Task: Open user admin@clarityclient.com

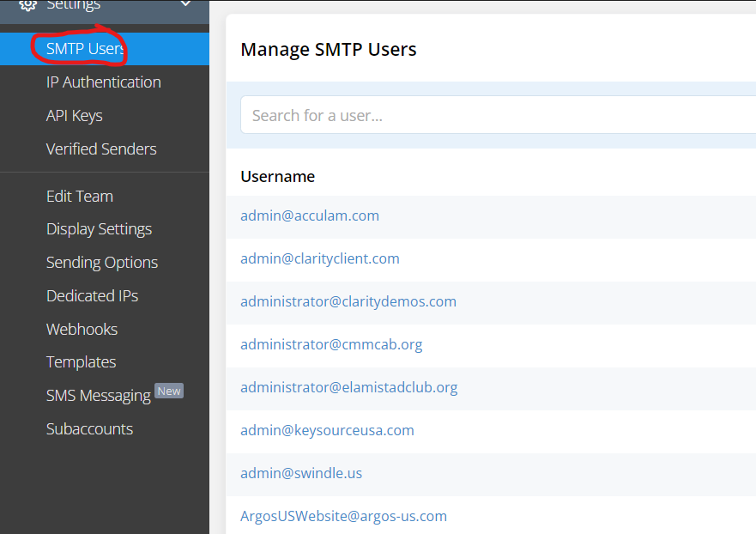Action: (320, 258)
